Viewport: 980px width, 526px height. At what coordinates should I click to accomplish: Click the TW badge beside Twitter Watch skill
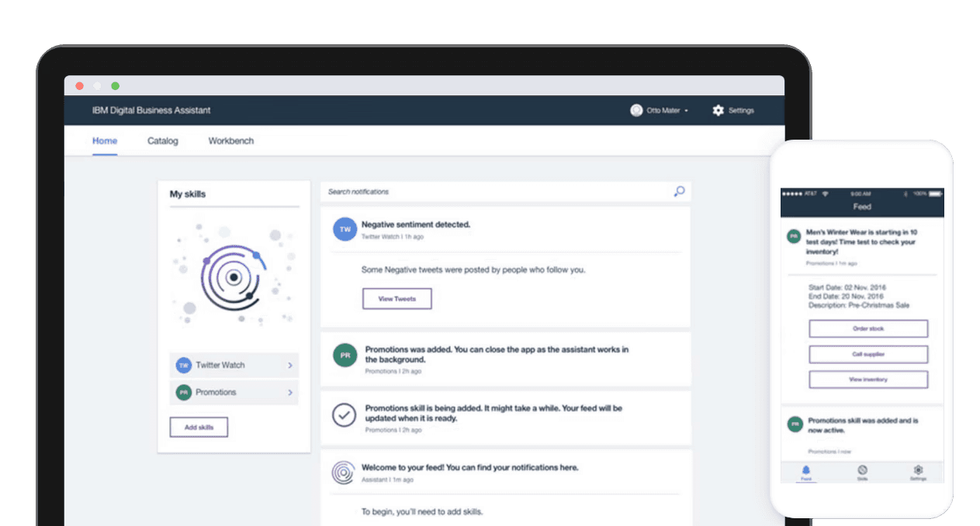tap(184, 365)
